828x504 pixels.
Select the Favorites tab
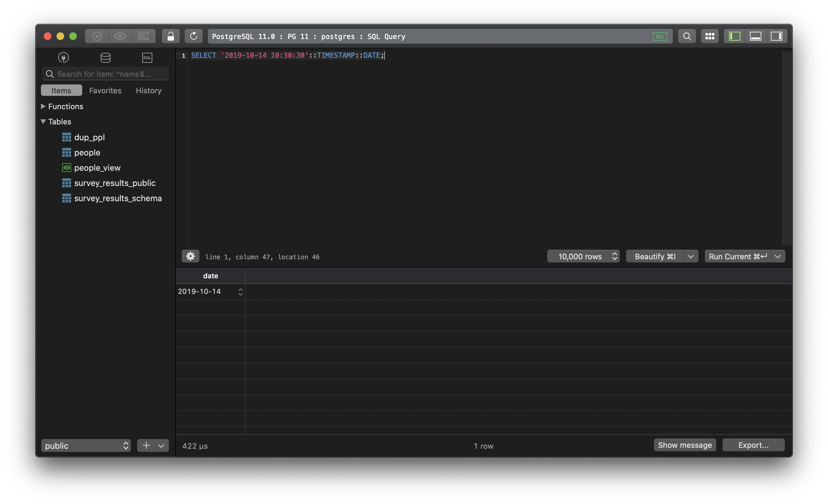pos(105,90)
